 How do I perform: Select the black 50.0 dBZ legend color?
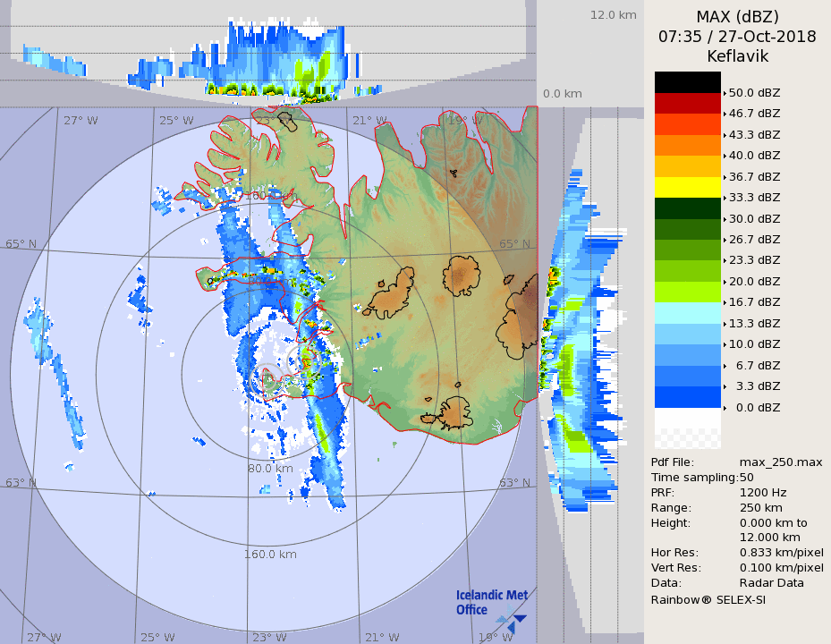click(x=687, y=82)
